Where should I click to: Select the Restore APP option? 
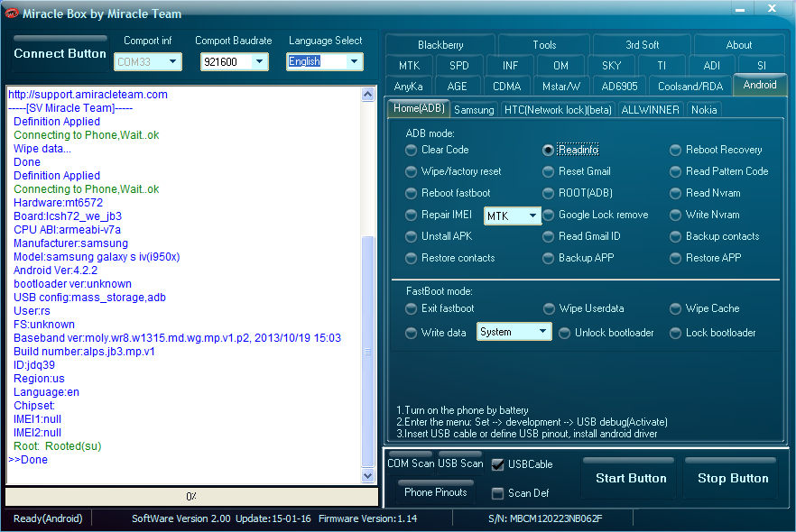pyautogui.click(x=706, y=258)
